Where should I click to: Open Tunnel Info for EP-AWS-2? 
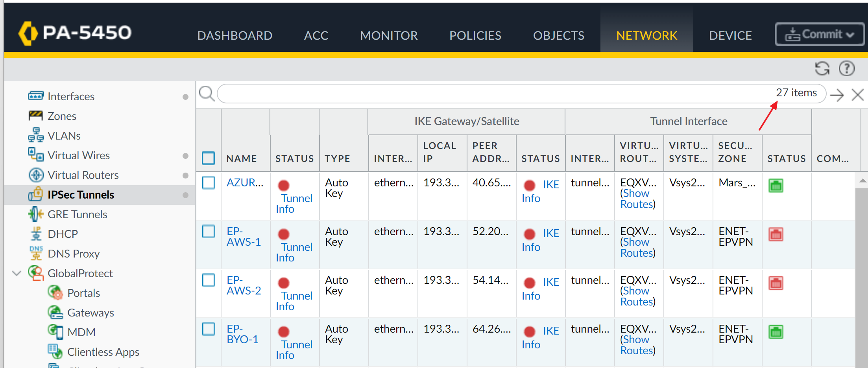295,301
